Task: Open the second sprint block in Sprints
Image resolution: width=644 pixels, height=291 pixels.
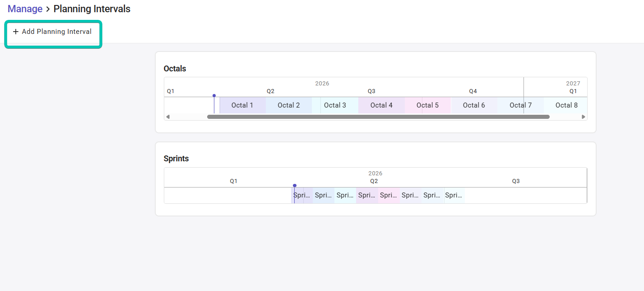Action: point(324,195)
